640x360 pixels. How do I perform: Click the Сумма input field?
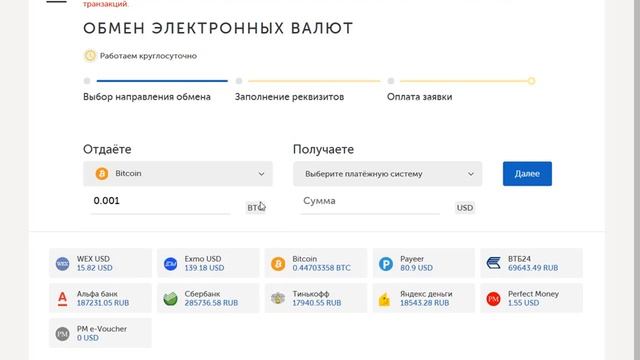370,201
